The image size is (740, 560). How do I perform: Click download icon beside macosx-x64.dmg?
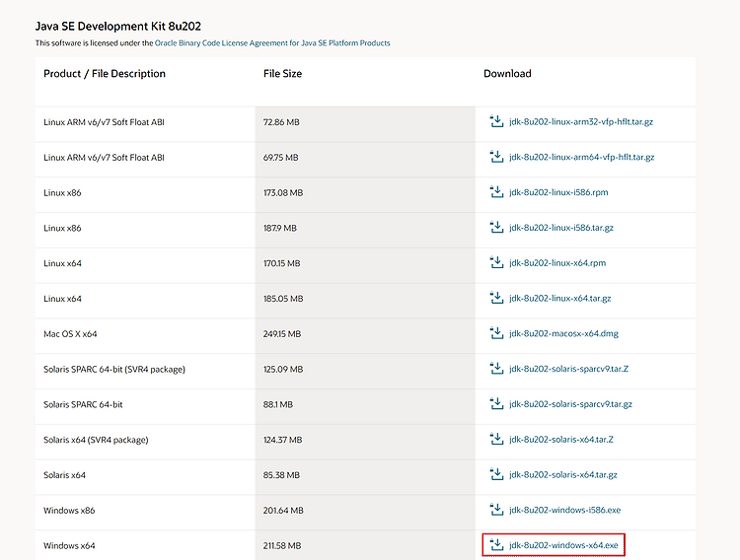click(x=496, y=333)
